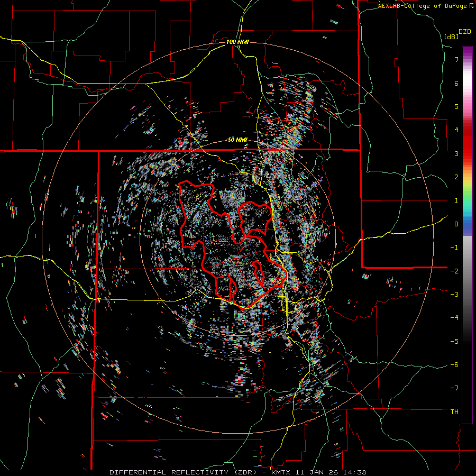476x476 pixels.
Task: Select the -6 value on the dB scale
Action: (x=454, y=365)
